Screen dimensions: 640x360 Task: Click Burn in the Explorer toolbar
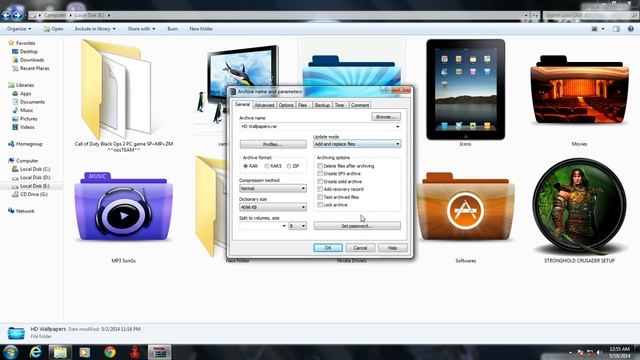pyautogui.click(x=172, y=29)
